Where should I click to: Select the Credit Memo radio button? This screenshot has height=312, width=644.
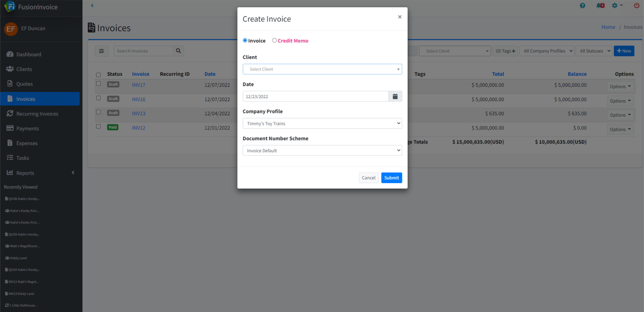[274, 40]
